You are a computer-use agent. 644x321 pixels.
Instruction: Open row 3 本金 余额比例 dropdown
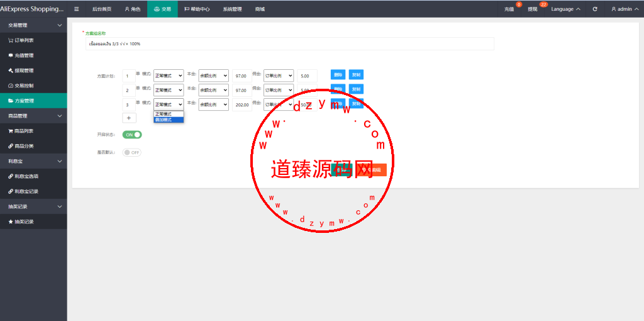point(214,104)
